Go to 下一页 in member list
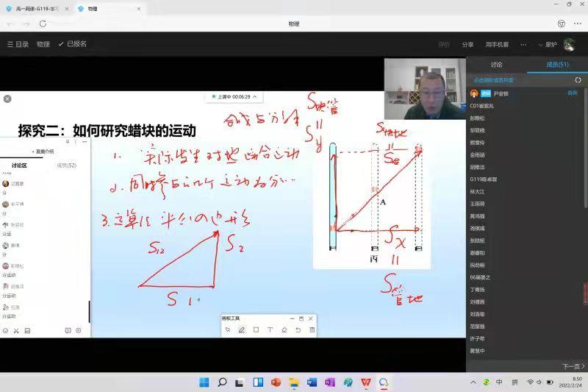 pyautogui.click(x=573, y=366)
